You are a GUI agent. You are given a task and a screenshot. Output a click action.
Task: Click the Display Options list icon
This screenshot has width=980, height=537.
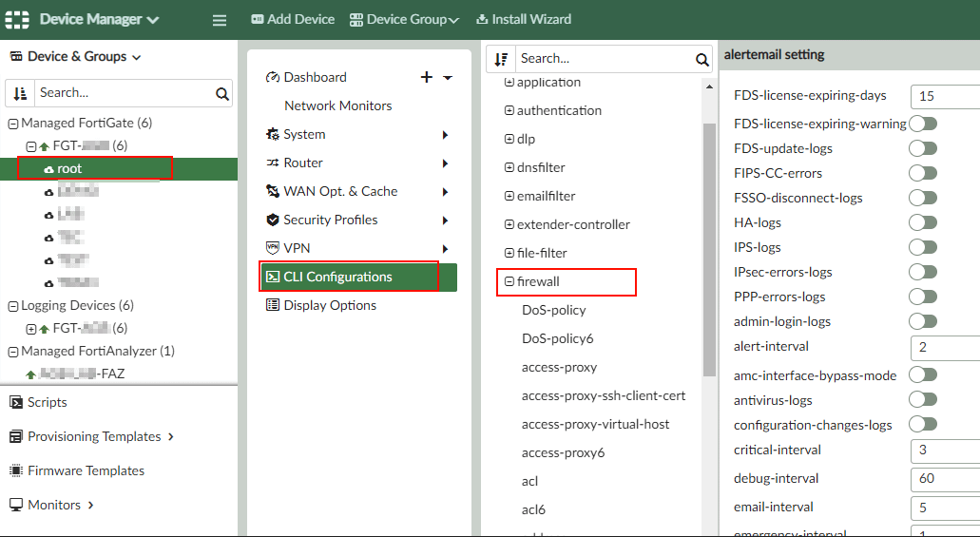point(273,305)
